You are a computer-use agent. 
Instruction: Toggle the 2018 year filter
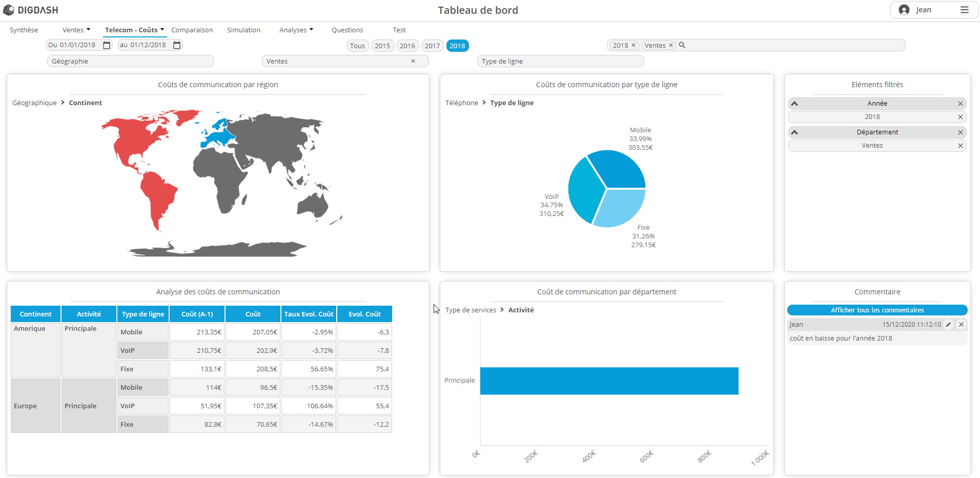coord(458,46)
